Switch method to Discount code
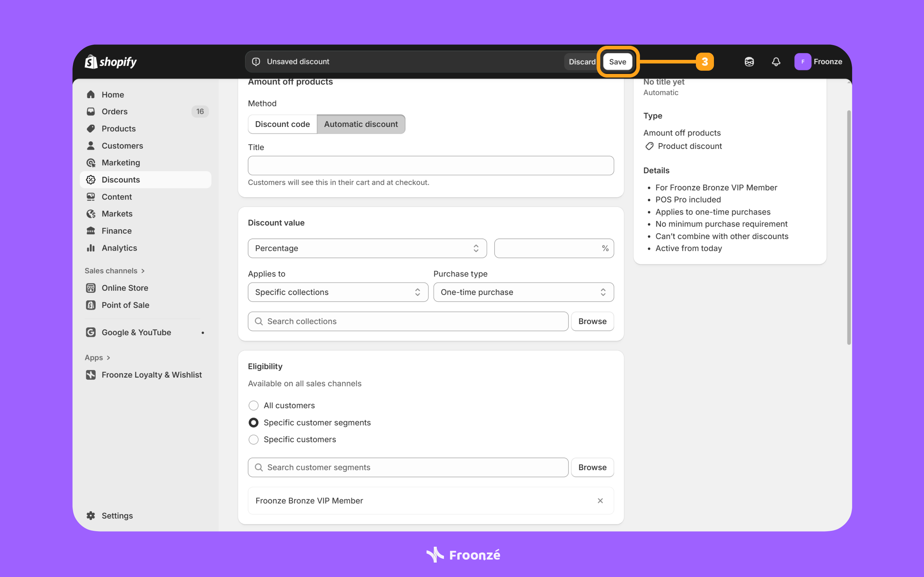The image size is (924, 577). point(282,124)
